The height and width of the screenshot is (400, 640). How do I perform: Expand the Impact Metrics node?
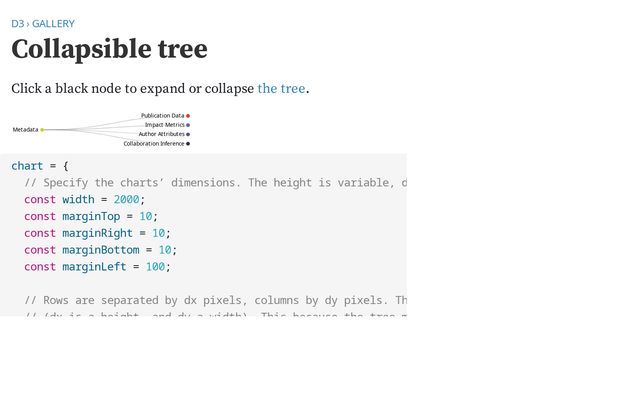point(188,125)
